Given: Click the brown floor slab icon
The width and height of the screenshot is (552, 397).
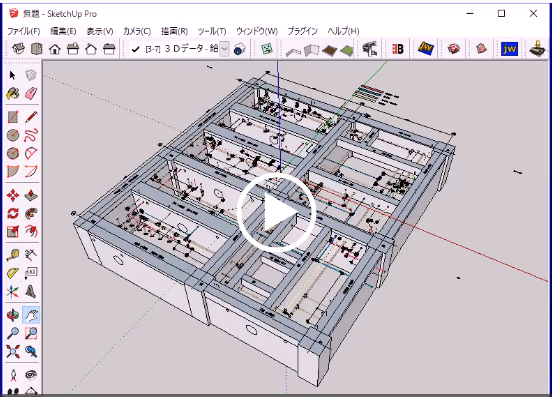Looking at the screenshot, I should 330,50.
